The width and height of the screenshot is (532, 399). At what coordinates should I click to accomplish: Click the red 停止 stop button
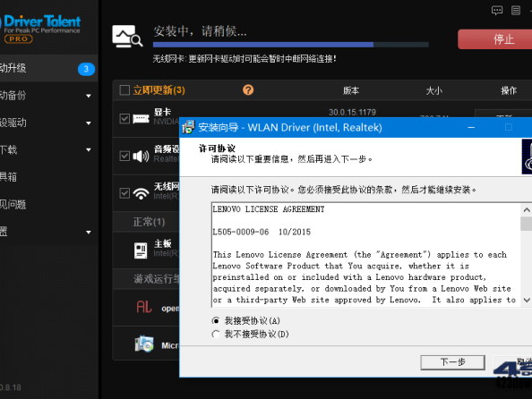(x=495, y=39)
